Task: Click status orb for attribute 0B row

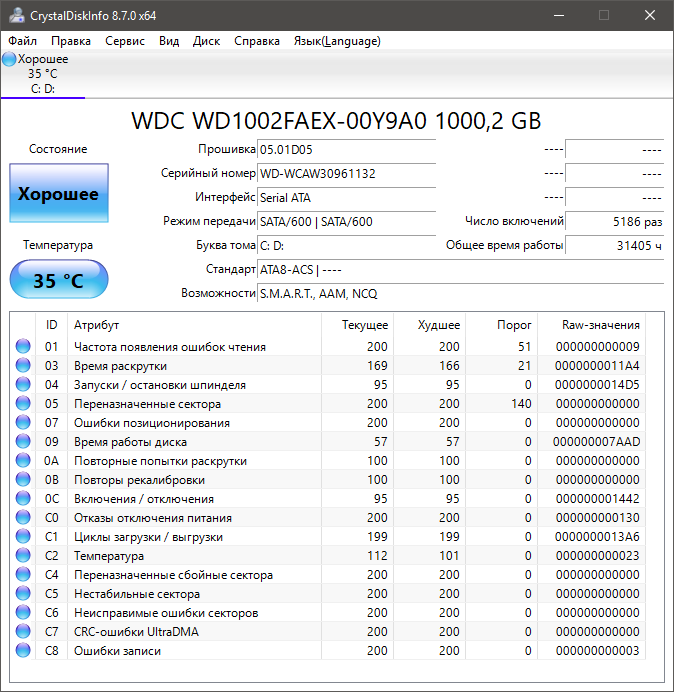Action: coord(23,479)
